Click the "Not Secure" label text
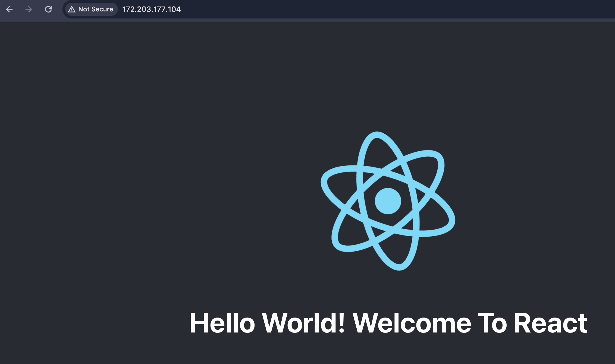The image size is (615, 364). (96, 10)
